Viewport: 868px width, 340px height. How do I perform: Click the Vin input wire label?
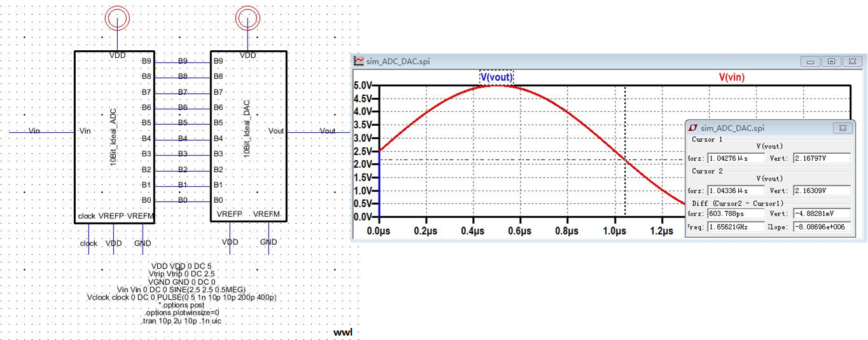coord(34,131)
